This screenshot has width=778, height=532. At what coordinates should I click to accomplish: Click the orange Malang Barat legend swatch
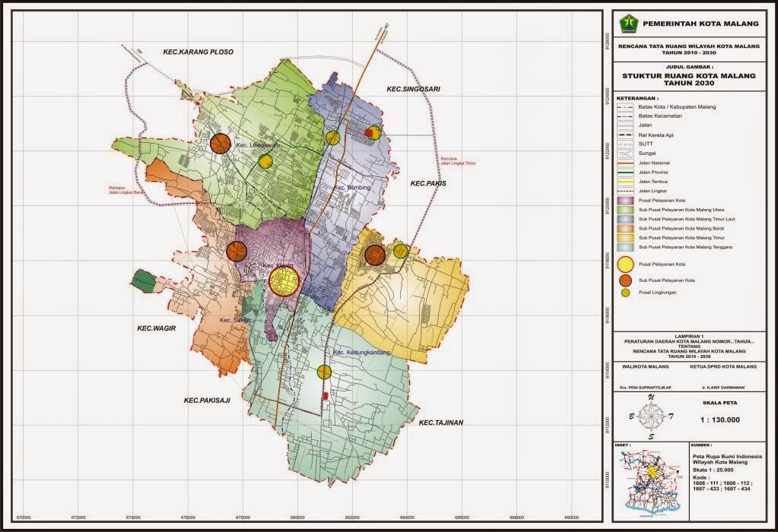pyautogui.click(x=625, y=229)
